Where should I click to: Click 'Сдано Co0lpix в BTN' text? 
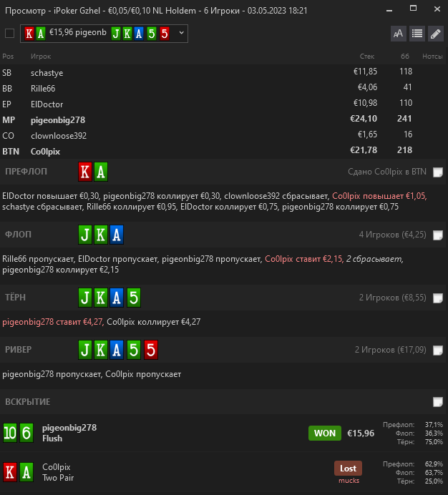point(387,172)
